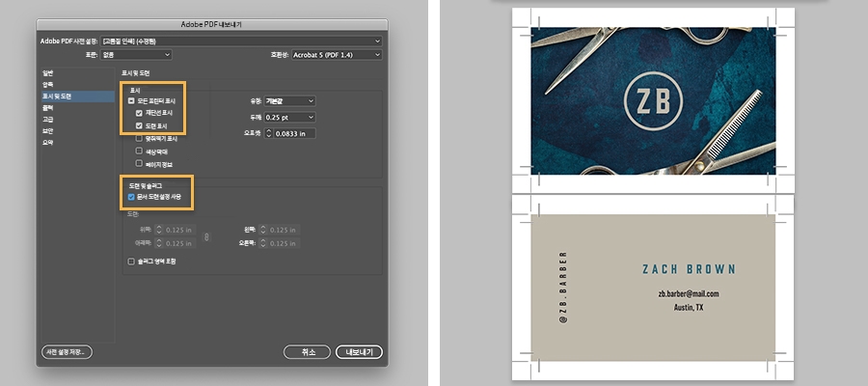Uncheck 재단선 표시 crop marks checkbox
Image resolution: width=868 pixels, height=386 pixels.
click(140, 113)
